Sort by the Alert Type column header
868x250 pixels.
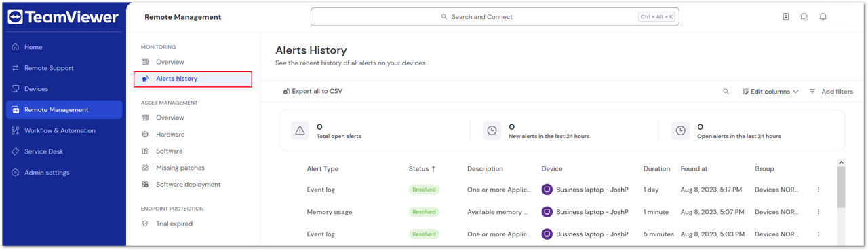click(x=323, y=168)
